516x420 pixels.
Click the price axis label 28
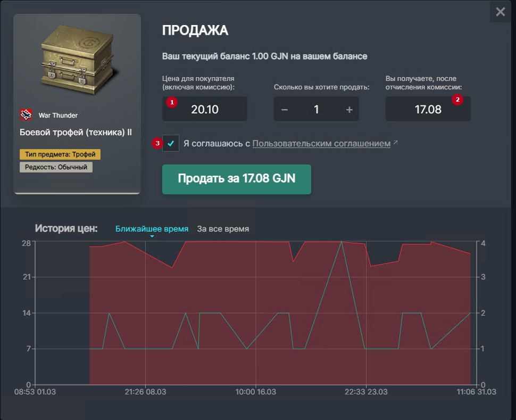click(x=26, y=243)
